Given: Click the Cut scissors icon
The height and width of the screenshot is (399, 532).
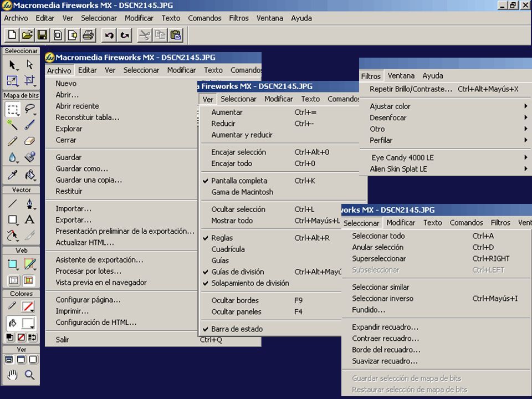Looking at the screenshot, I should coord(145,35).
